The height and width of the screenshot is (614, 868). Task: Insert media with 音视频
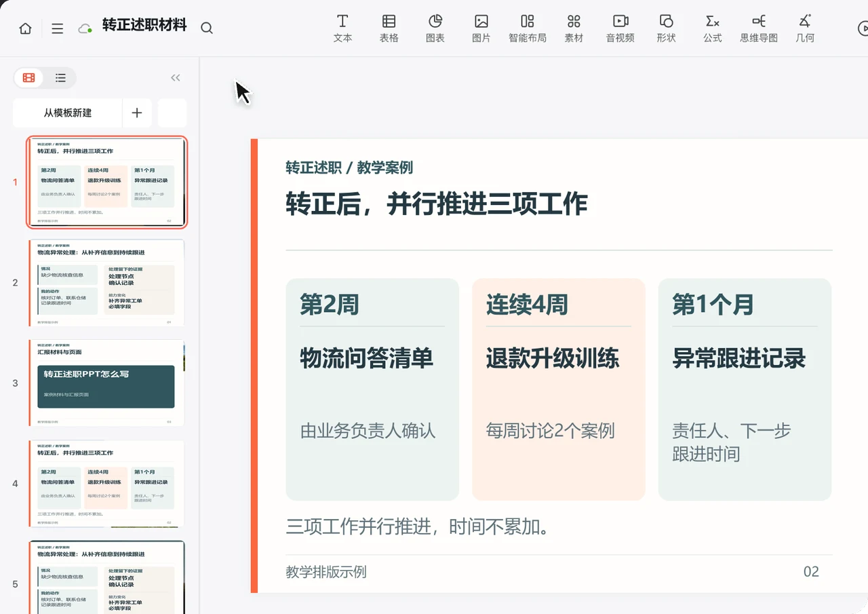(x=620, y=28)
